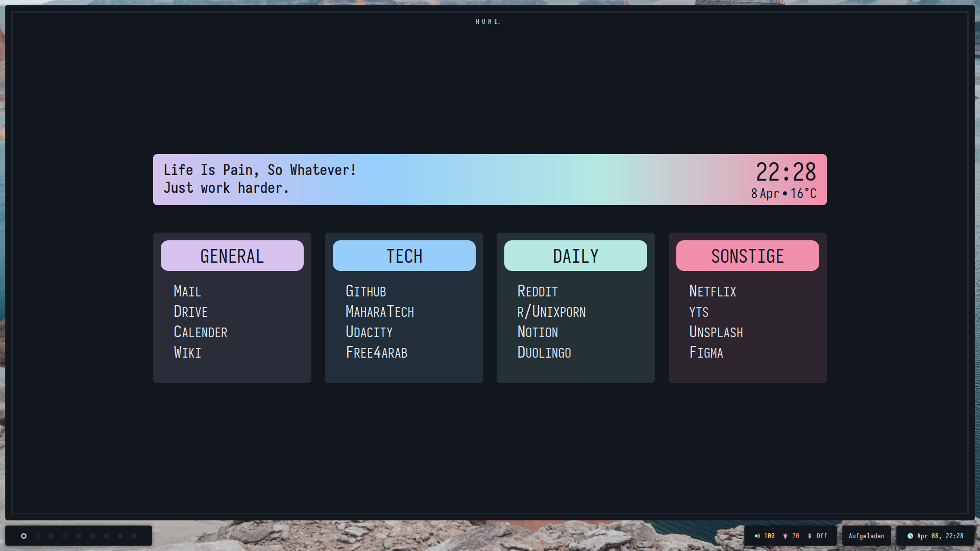Open the Unsplash link
Screen dimensions: 980x551
[716, 332]
